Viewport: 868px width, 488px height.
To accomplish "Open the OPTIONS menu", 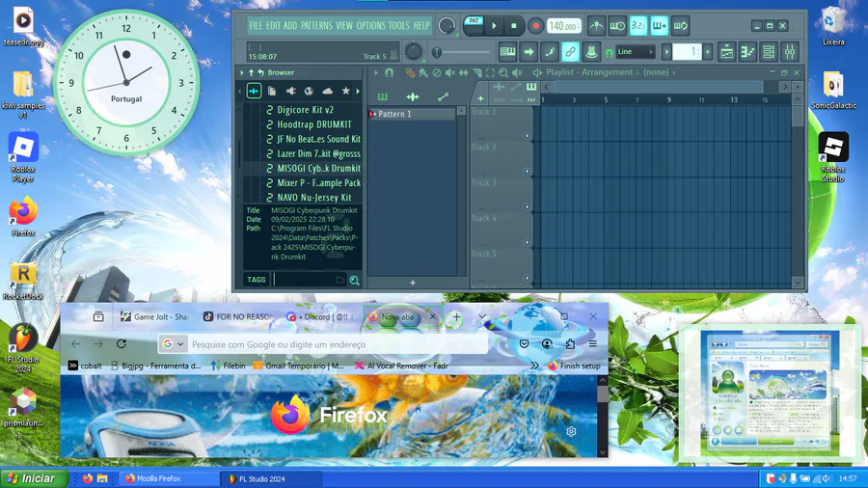I will [x=370, y=25].
